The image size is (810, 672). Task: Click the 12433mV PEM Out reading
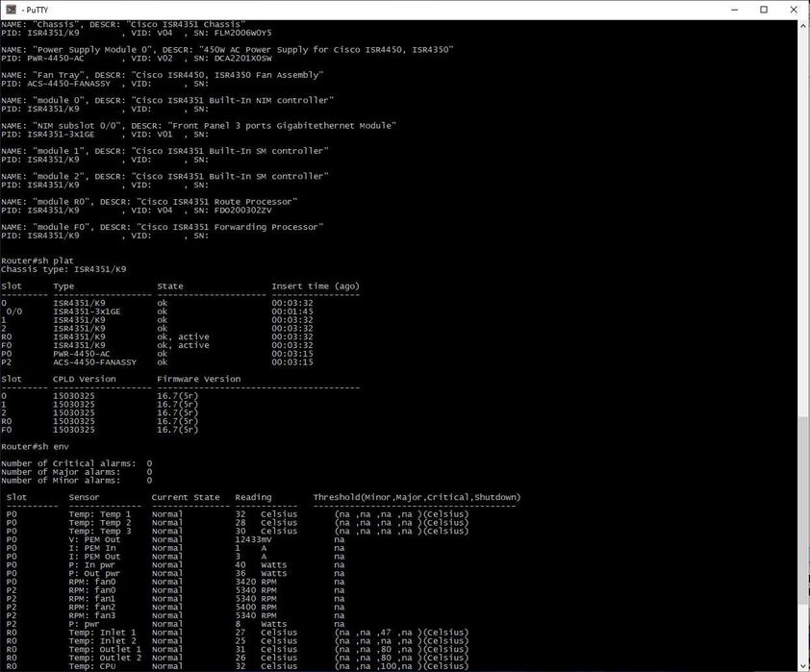click(253, 539)
